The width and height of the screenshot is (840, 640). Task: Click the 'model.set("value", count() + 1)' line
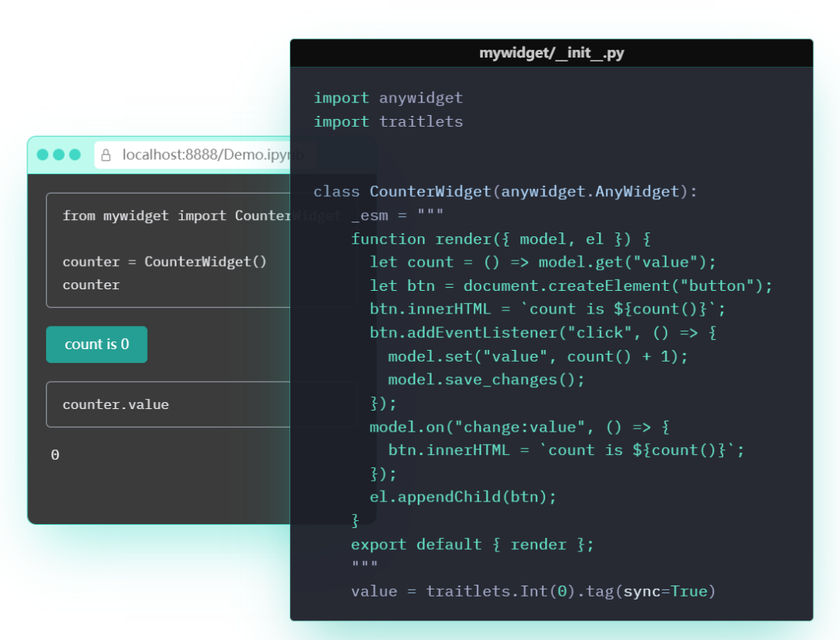[538, 357]
